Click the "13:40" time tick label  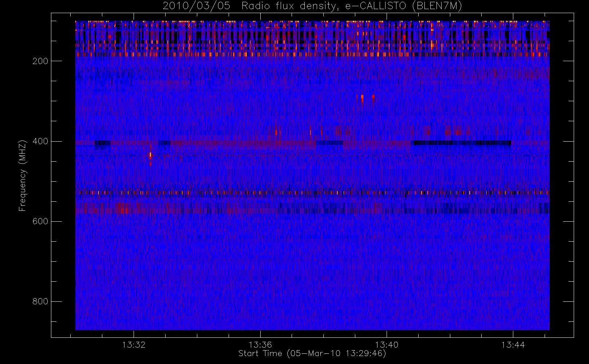click(387, 345)
